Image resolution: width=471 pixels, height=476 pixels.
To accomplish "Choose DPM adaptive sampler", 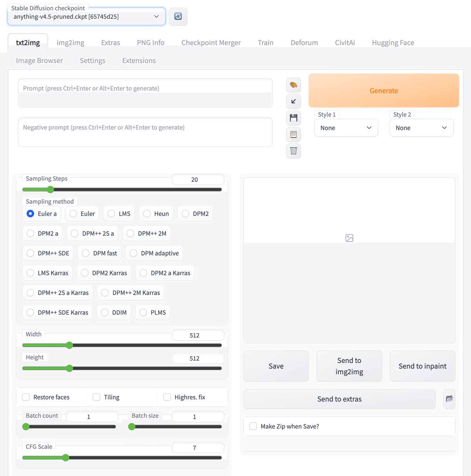I will pos(154,253).
